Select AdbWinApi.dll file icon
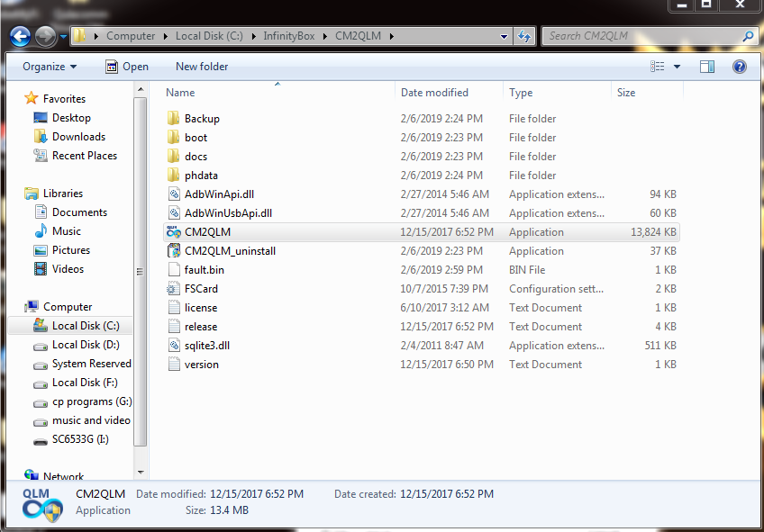Screen dimensions: 764x532 coord(174,194)
